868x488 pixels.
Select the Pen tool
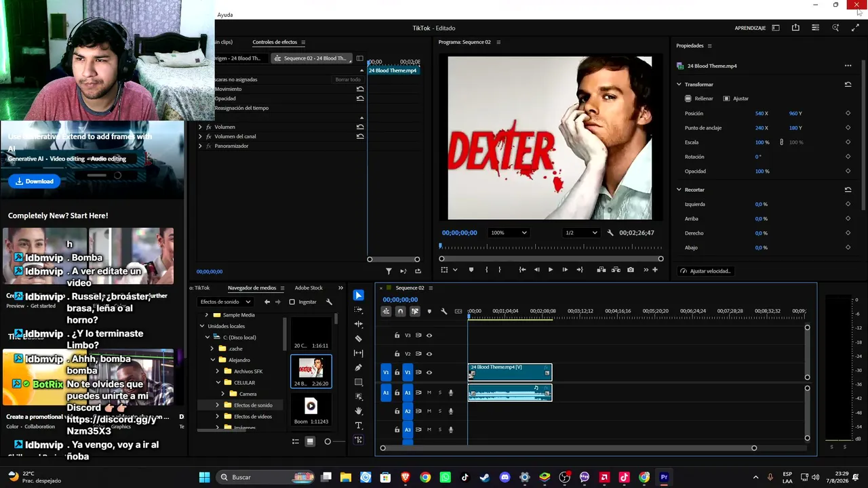click(x=358, y=367)
